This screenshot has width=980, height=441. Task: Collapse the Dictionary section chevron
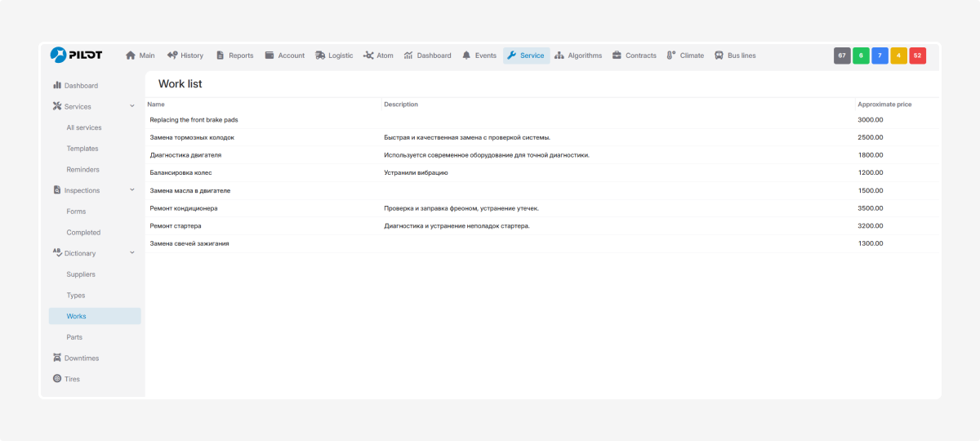[x=132, y=253]
